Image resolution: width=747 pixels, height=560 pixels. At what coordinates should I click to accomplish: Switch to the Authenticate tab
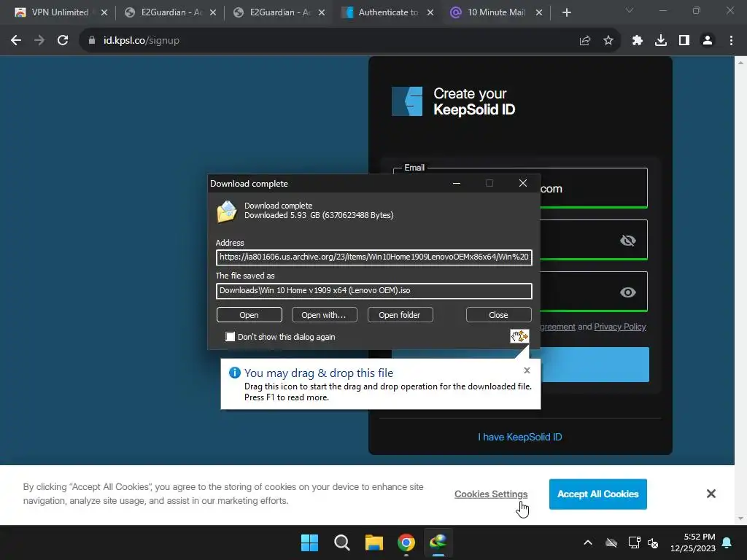pyautogui.click(x=388, y=12)
